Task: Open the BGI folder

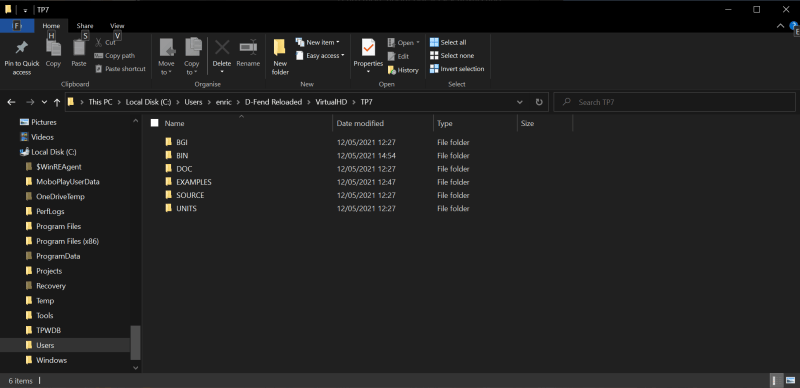Action: pyautogui.click(x=182, y=142)
